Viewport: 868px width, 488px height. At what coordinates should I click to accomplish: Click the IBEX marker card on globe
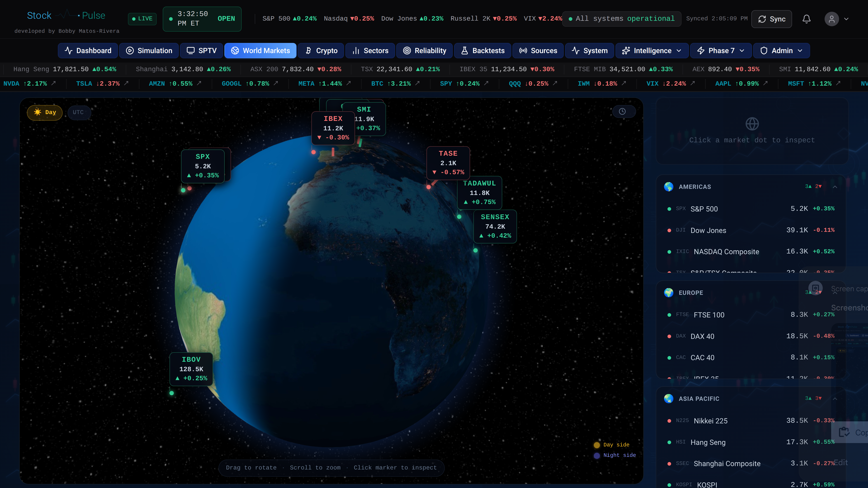tap(333, 128)
